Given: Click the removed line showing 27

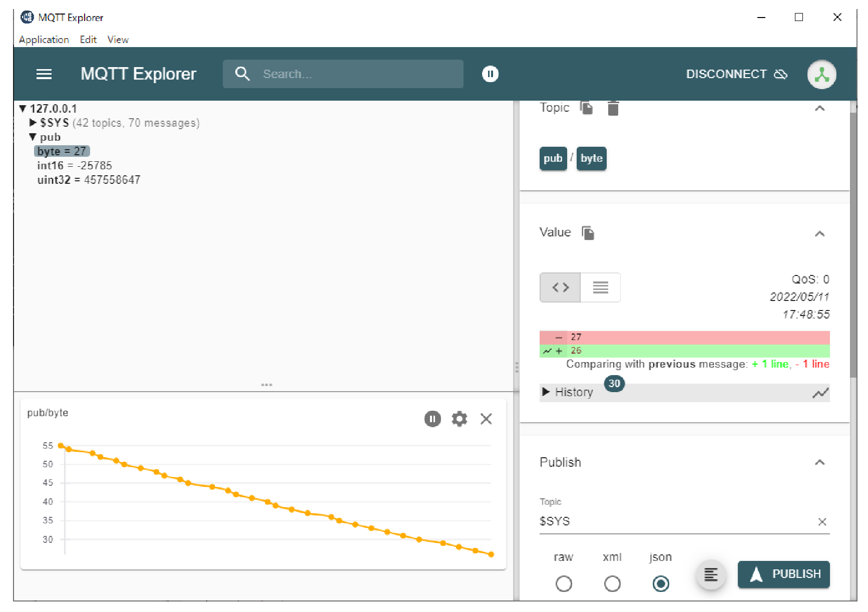Looking at the screenshot, I should click(x=684, y=337).
